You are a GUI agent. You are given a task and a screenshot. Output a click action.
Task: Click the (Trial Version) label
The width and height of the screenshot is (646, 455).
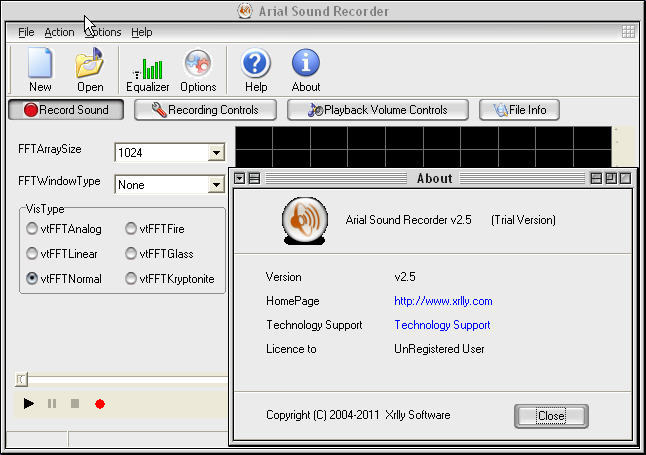[523, 220]
